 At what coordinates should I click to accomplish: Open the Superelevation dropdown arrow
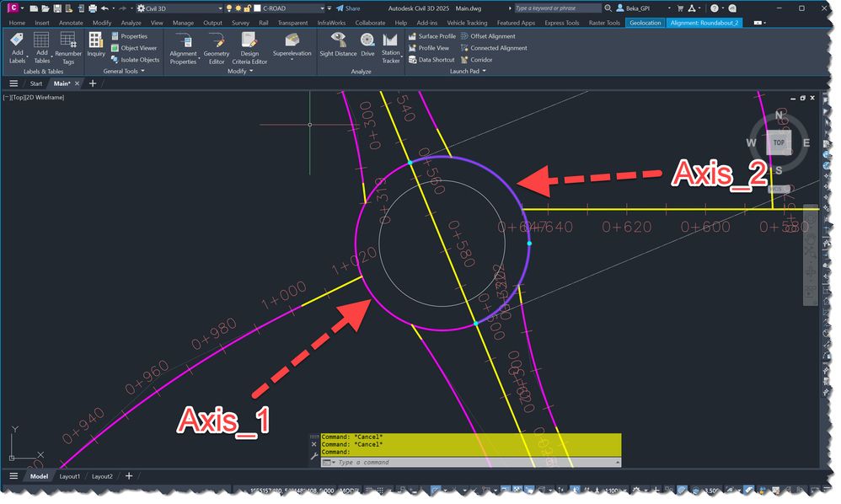292,59
